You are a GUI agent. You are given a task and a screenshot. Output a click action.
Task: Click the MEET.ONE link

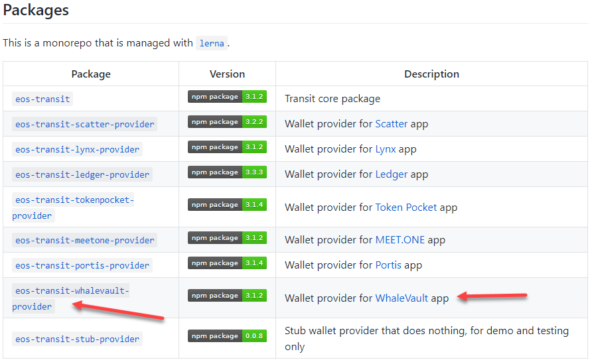click(400, 240)
